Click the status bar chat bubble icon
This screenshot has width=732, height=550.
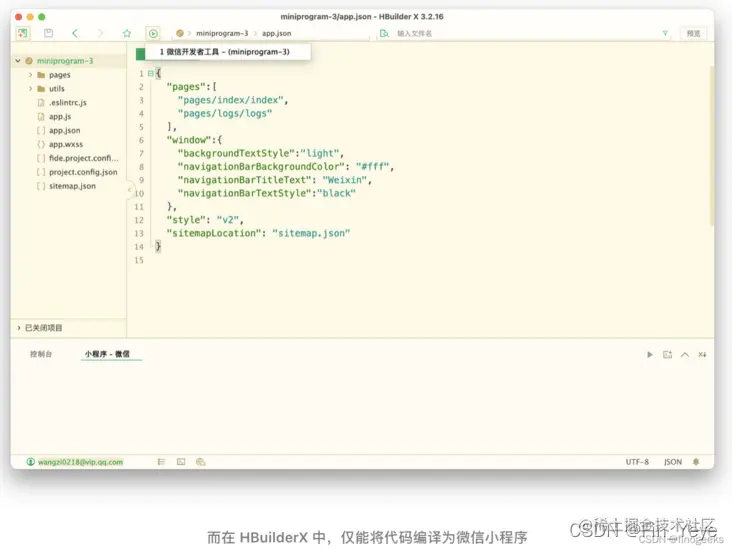point(201,462)
